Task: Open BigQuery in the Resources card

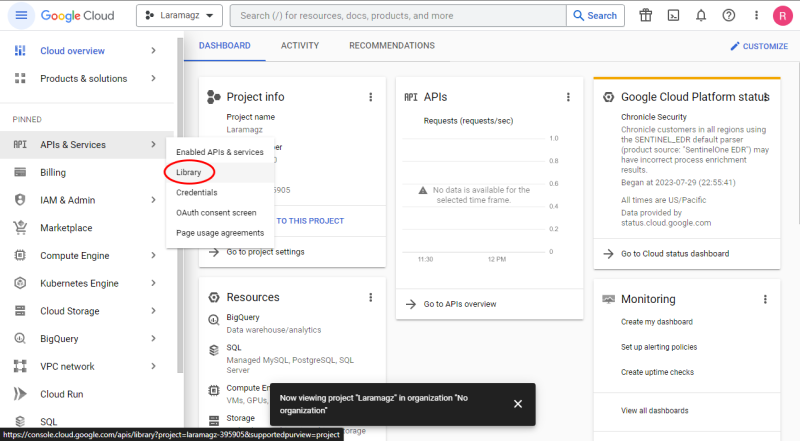Action: click(x=243, y=317)
